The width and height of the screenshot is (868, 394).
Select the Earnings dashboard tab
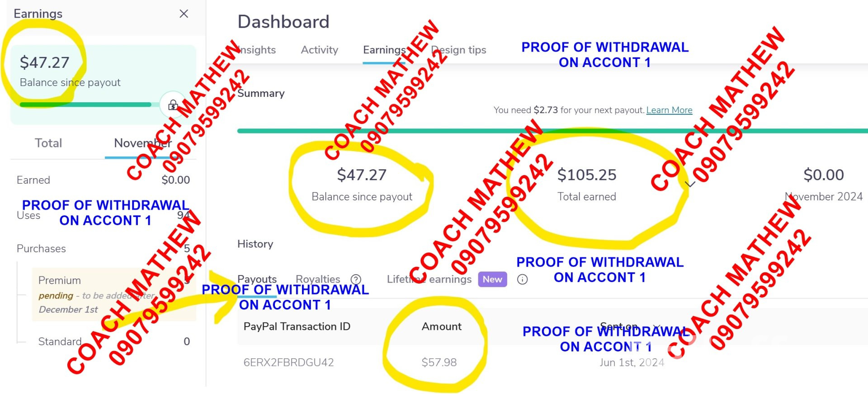pos(384,50)
